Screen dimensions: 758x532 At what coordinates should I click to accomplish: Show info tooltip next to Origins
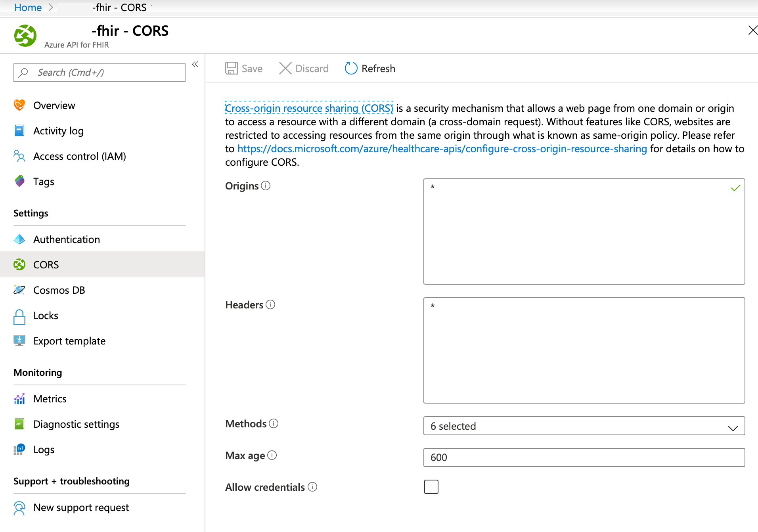[x=266, y=185]
